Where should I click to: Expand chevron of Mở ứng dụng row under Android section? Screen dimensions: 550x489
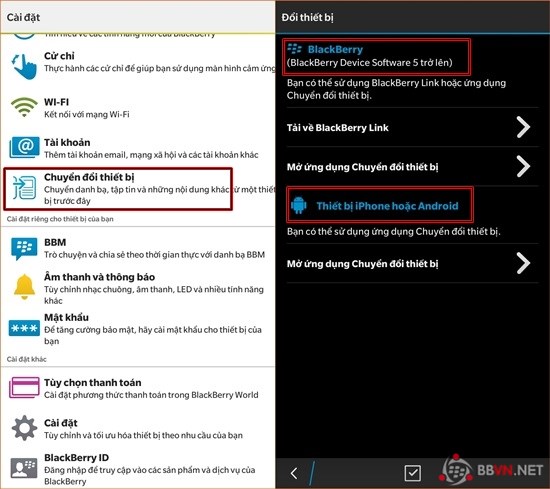pyautogui.click(x=523, y=263)
